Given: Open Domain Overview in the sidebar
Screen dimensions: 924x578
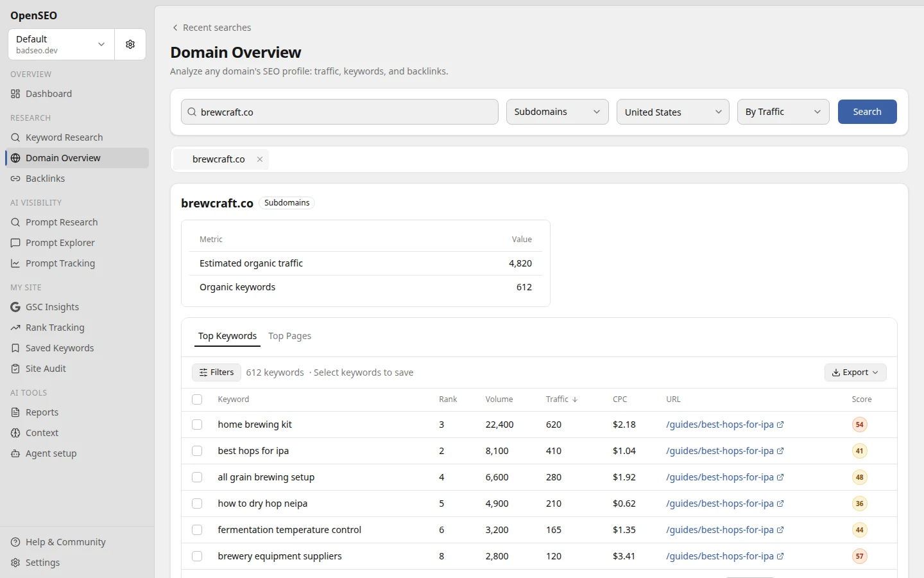Looking at the screenshot, I should tap(77, 158).
